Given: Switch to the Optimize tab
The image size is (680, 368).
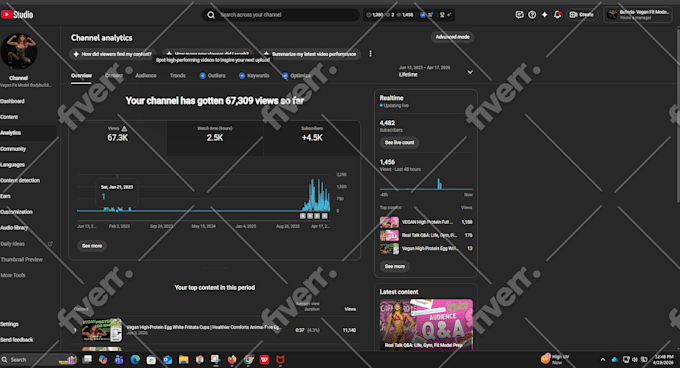Looking at the screenshot, I should point(296,76).
